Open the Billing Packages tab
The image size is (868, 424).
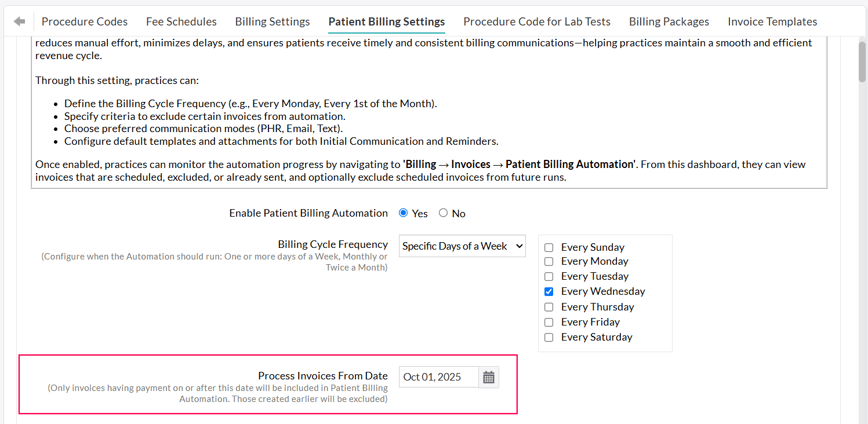point(669,21)
